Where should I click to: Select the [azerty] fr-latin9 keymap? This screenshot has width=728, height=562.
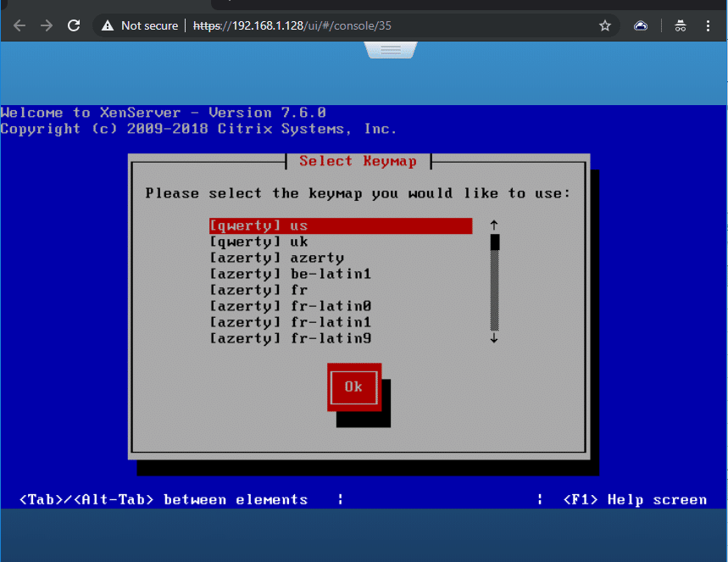click(341, 338)
